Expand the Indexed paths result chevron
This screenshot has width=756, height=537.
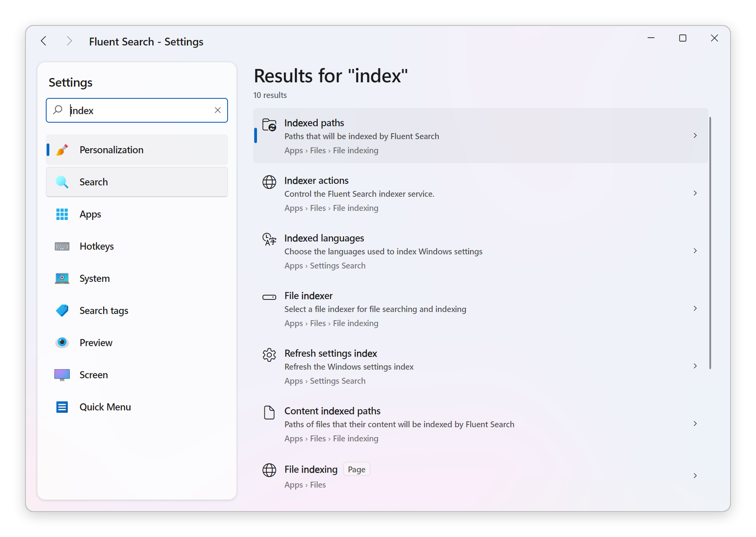(695, 136)
